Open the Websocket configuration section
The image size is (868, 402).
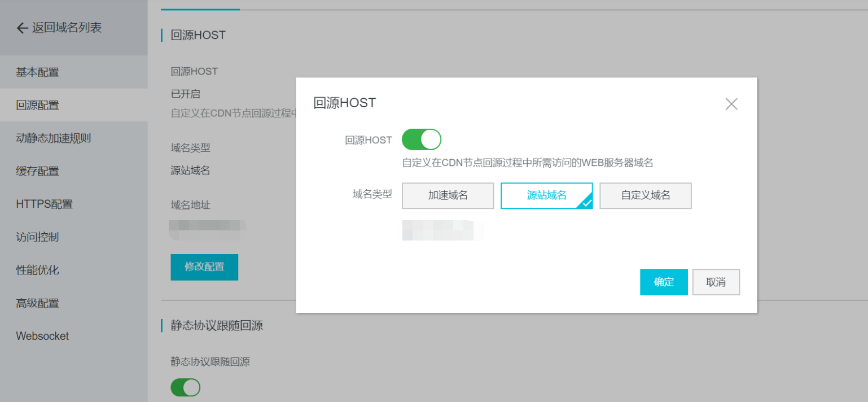[x=42, y=336]
